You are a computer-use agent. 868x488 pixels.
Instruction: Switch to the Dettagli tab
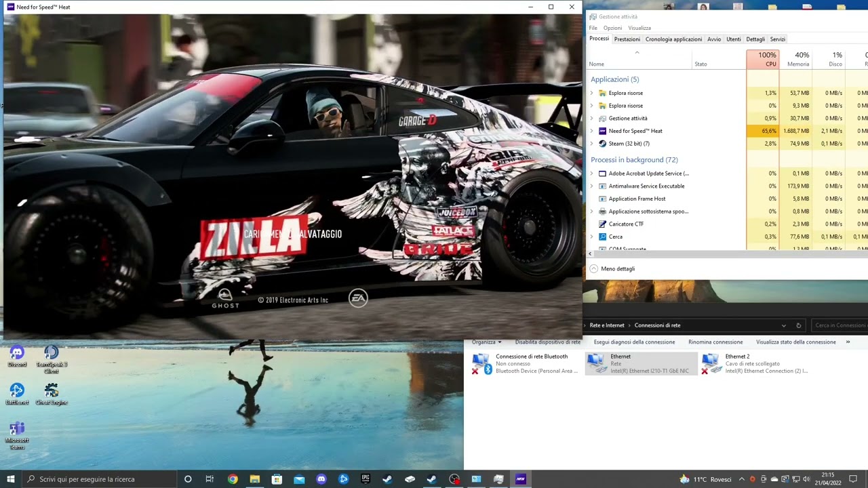coord(755,39)
